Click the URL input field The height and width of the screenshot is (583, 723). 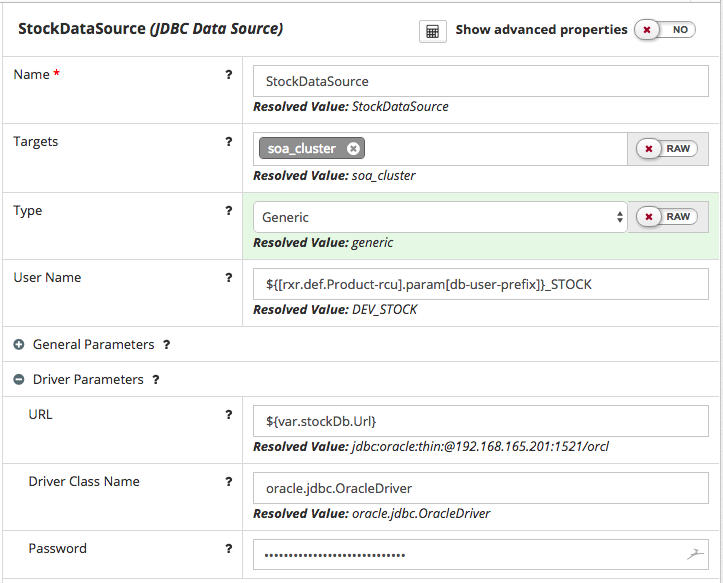[480, 421]
